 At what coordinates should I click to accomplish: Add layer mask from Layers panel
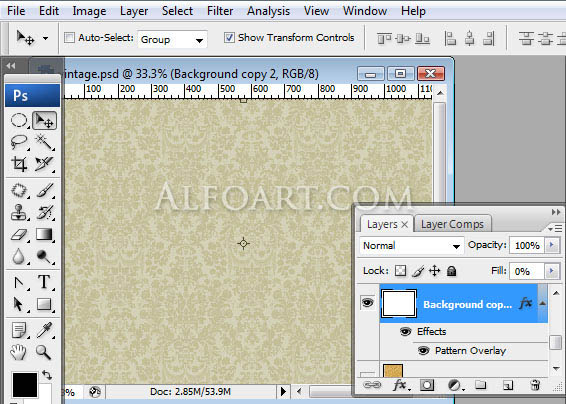427,385
